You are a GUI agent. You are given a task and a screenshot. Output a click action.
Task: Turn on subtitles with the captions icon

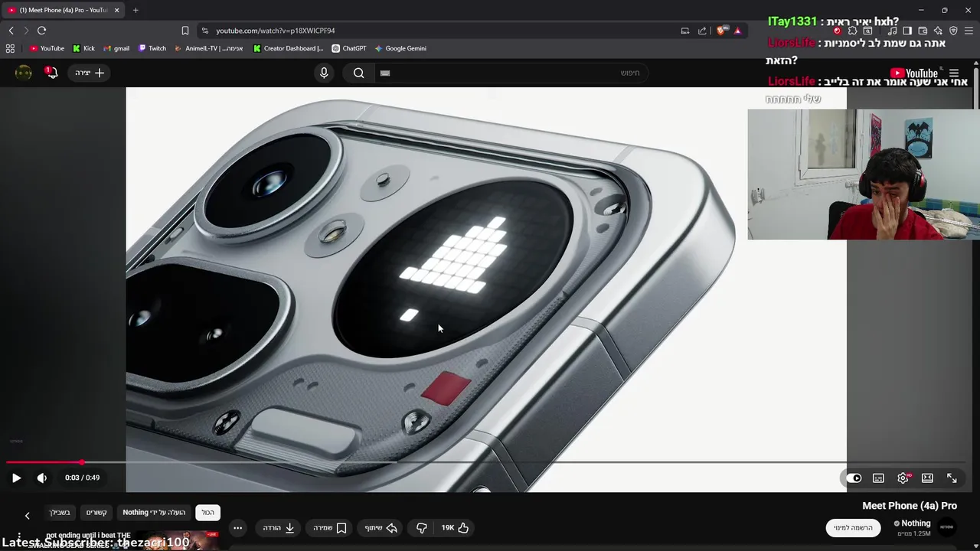click(878, 478)
